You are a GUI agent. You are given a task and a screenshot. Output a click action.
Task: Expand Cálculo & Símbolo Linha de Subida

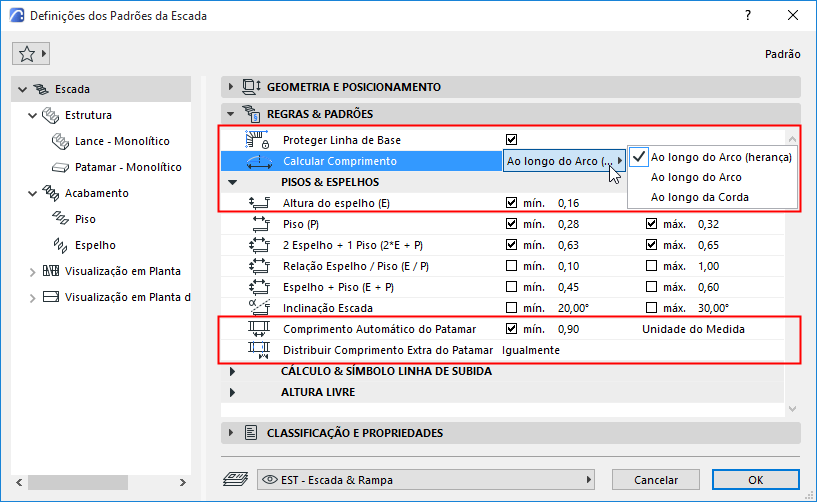[232, 371]
